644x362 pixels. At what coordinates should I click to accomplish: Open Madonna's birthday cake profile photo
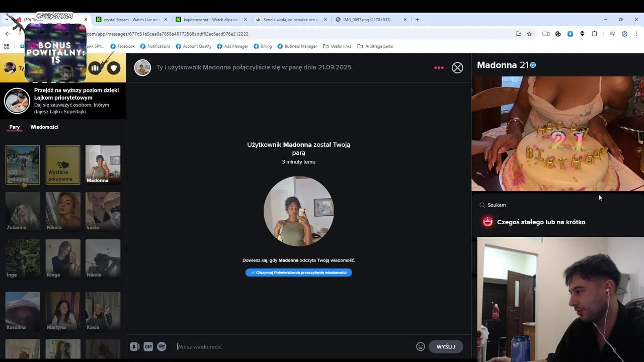pos(557,134)
